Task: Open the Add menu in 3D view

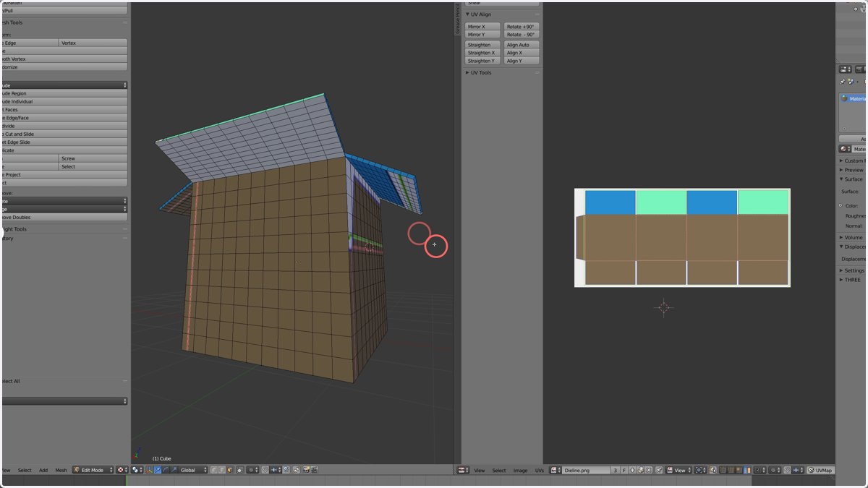Action: 43,470
